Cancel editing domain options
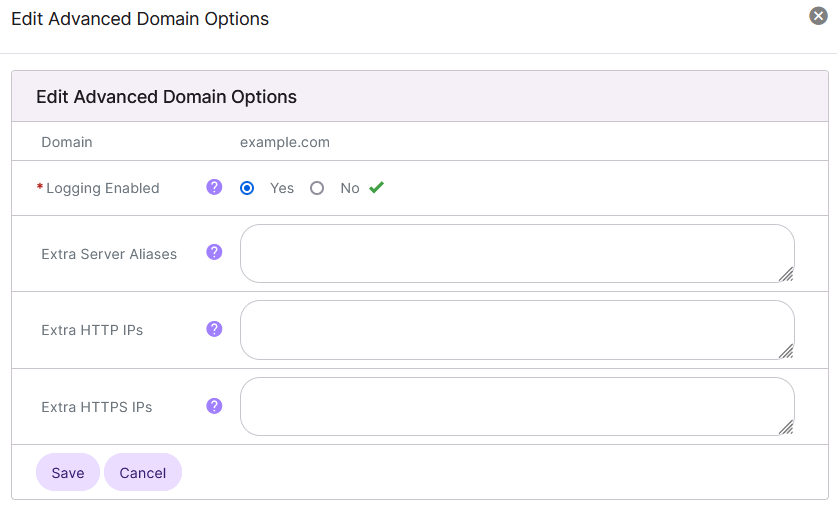The image size is (837, 517). [x=143, y=473]
